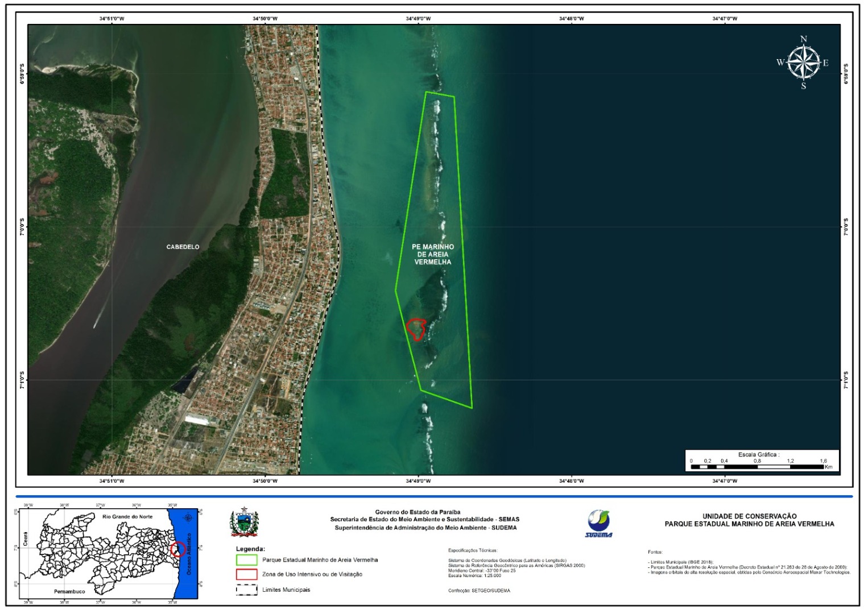Click the small compass in the inset map
The height and width of the screenshot is (614, 868).
tap(188, 517)
